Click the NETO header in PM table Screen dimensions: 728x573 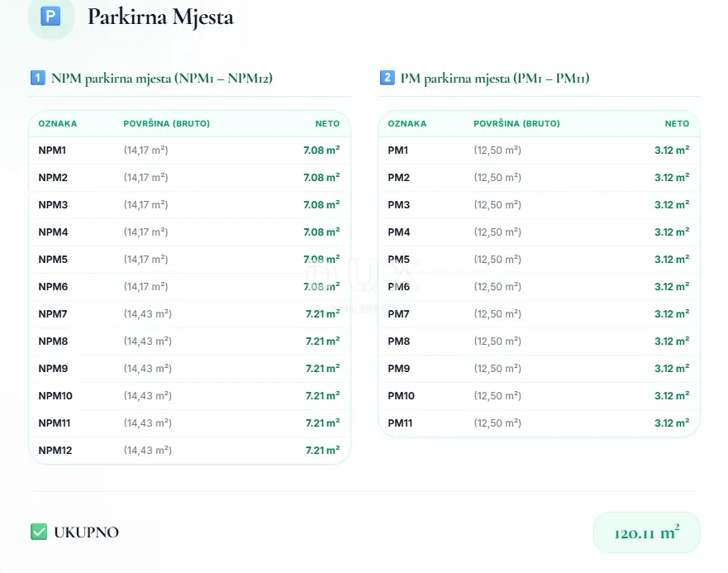tap(677, 124)
